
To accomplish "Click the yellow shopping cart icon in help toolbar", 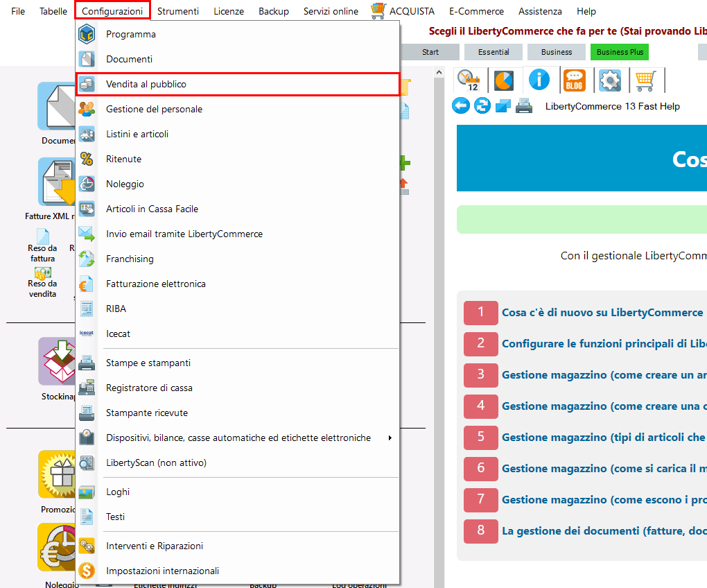I will [645, 80].
